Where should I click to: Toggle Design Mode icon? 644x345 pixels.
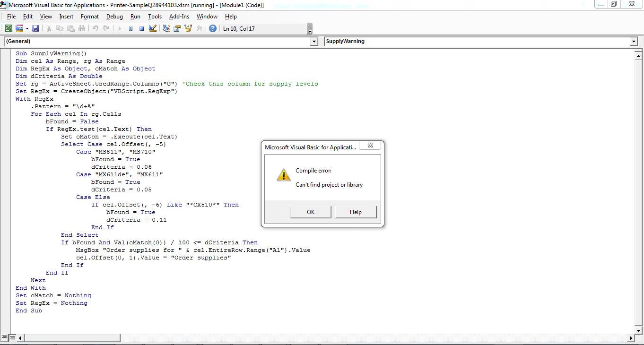[x=152, y=28]
